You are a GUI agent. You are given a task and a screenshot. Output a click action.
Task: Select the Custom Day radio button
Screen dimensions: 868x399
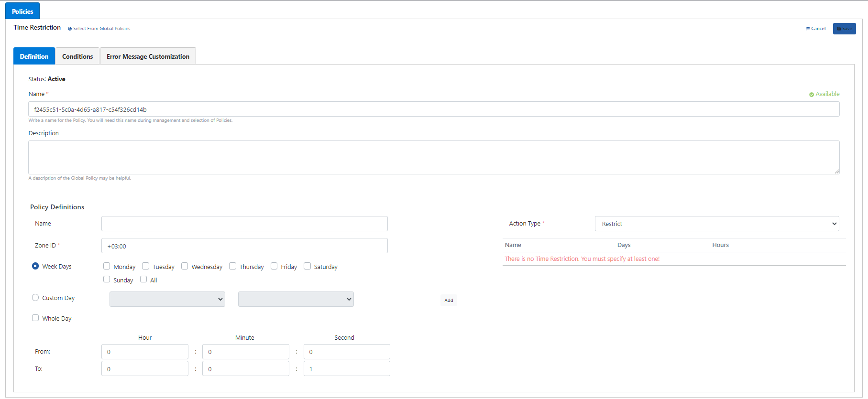click(35, 298)
